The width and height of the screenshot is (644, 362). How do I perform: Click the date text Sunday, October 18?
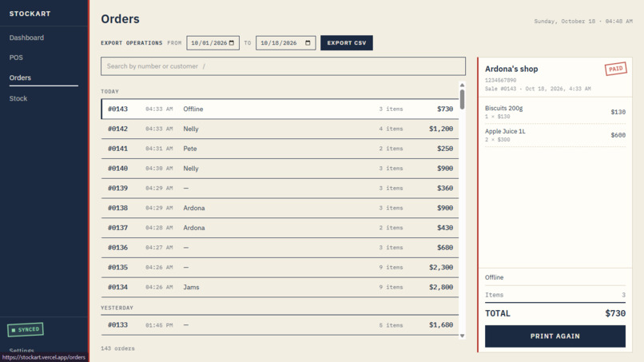tap(564, 22)
